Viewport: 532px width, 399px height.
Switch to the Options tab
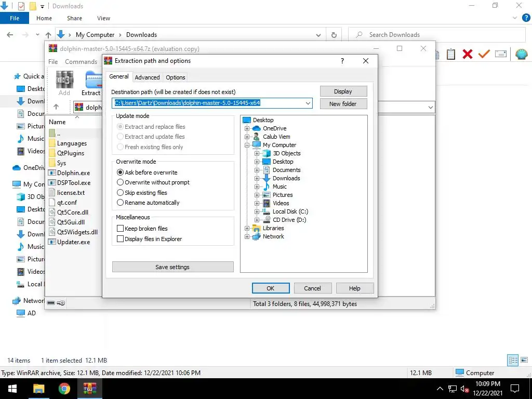[176, 77]
